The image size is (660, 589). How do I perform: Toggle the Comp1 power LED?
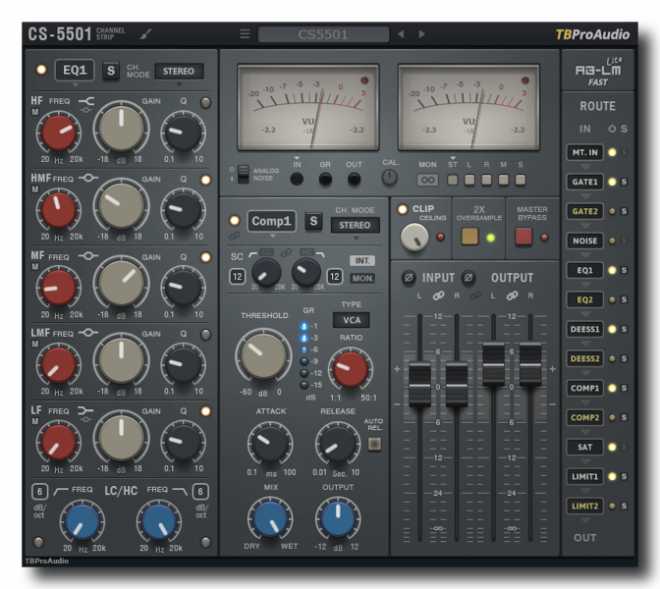click(x=234, y=220)
